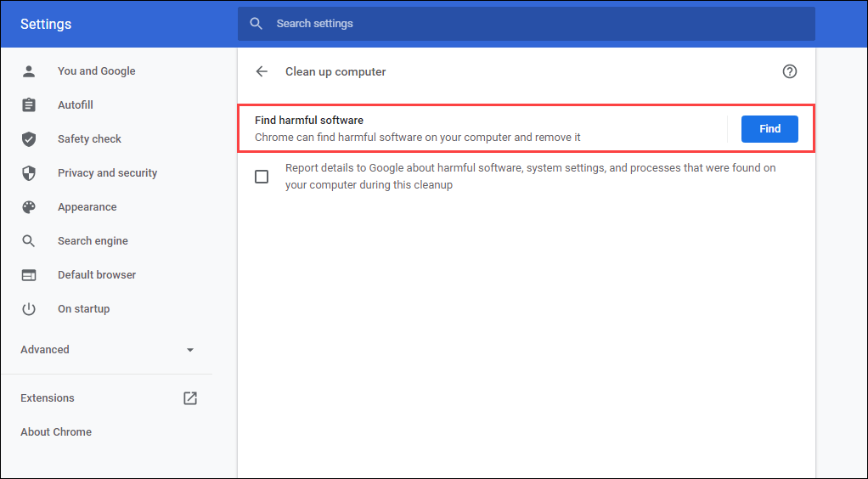
Task: Click the Advanced section label in sidebar
Action: coord(45,350)
